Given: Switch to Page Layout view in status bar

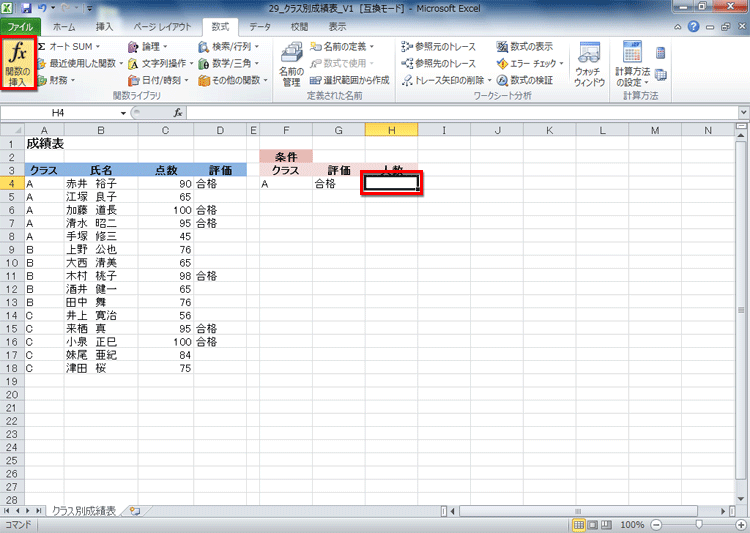Looking at the screenshot, I should click(x=593, y=525).
